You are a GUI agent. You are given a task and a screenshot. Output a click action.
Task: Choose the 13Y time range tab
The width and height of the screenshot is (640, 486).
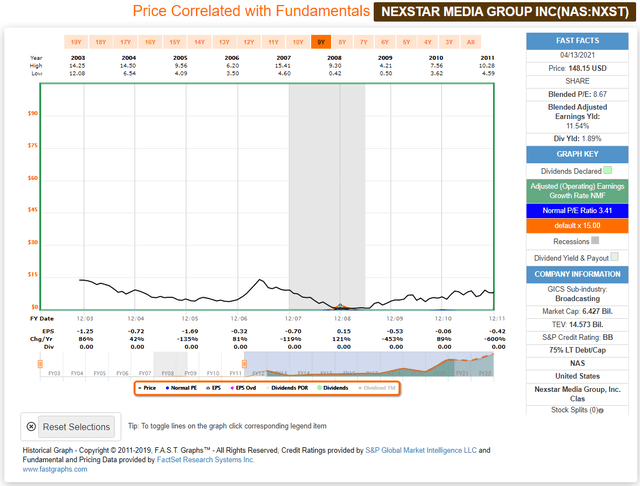(224, 42)
